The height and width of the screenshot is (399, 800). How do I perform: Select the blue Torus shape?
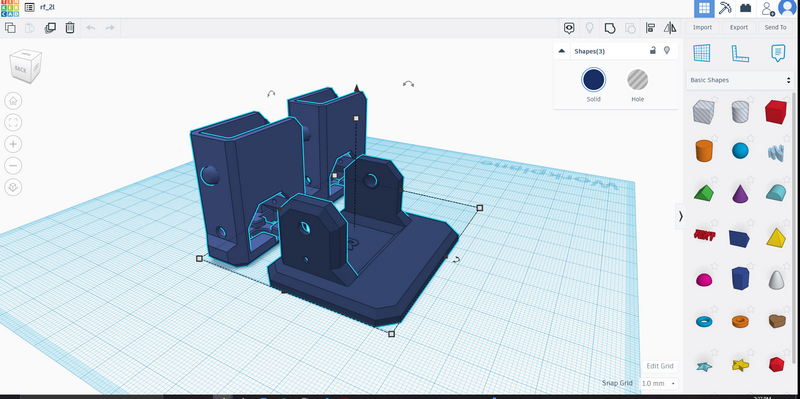pyautogui.click(x=704, y=321)
